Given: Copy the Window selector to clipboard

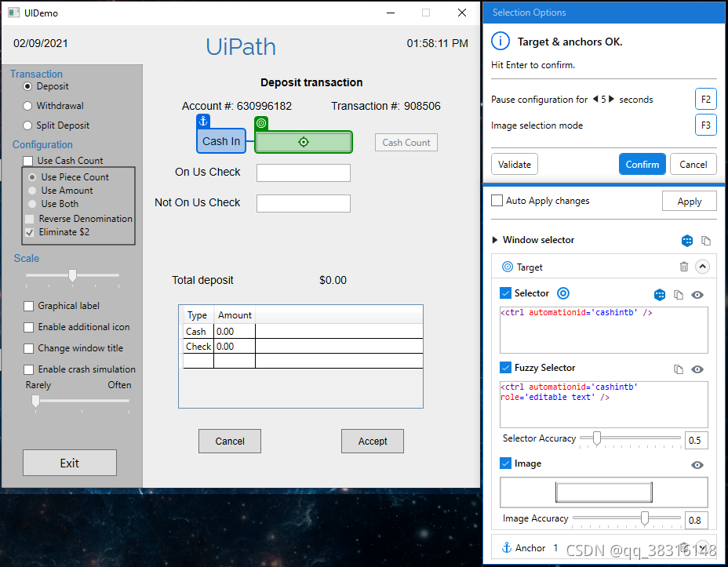Looking at the screenshot, I should (x=706, y=240).
